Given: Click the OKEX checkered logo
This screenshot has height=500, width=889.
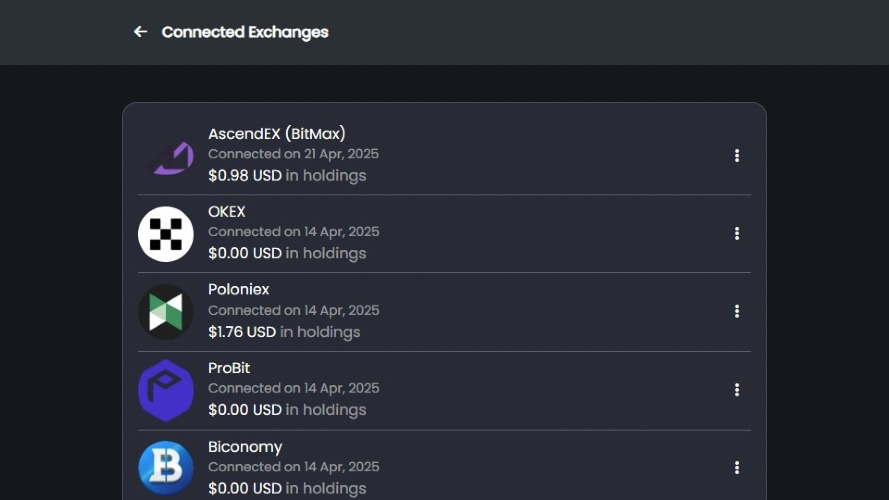Looking at the screenshot, I should pyautogui.click(x=166, y=234).
